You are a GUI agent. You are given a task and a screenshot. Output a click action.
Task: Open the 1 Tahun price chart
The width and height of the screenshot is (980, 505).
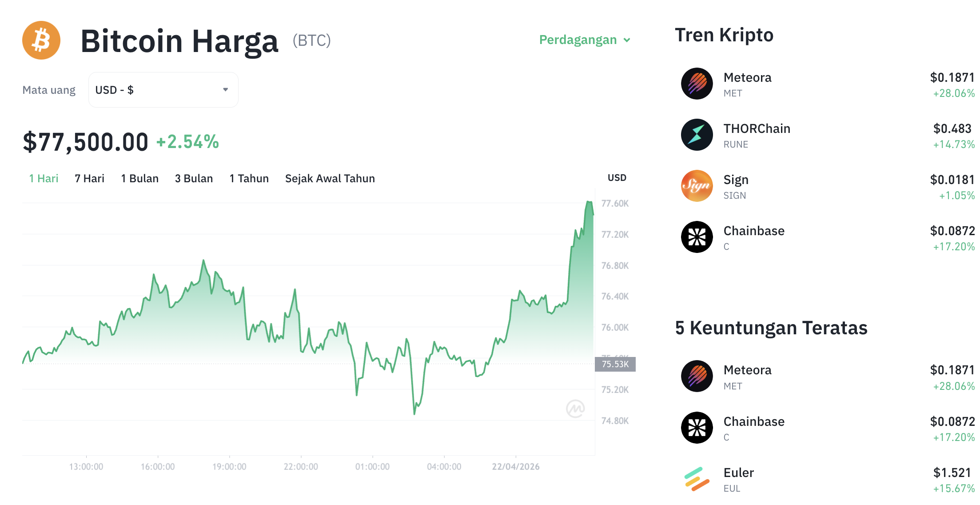[x=249, y=178]
